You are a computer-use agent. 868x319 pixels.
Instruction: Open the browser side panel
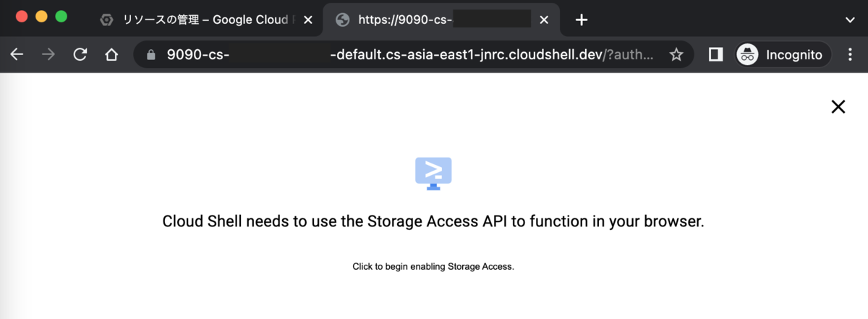pos(715,54)
